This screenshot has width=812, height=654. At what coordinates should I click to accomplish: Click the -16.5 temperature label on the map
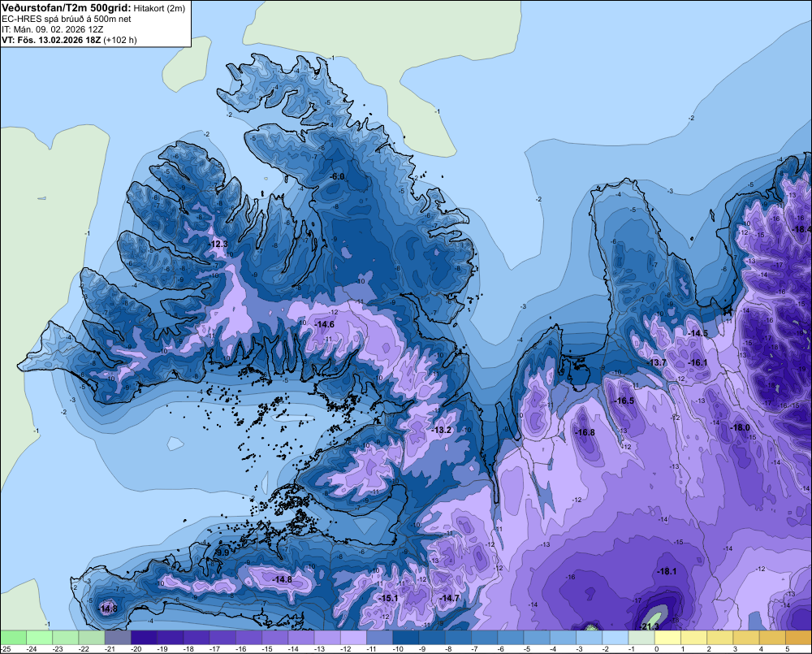click(624, 401)
